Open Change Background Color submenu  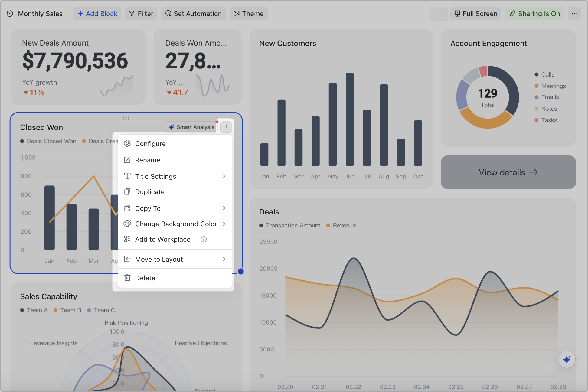point(175,224)
